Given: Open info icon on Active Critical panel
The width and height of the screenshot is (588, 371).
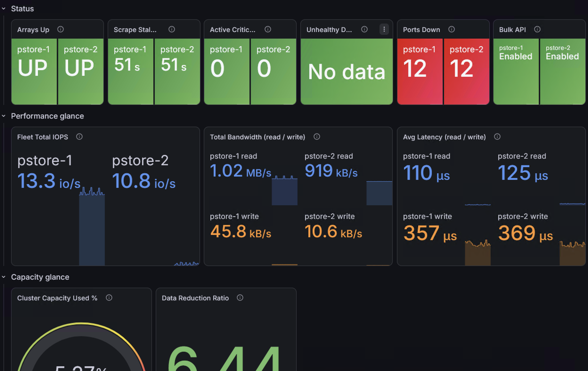Looking at the screenshot, I should [x=268, y=29].
